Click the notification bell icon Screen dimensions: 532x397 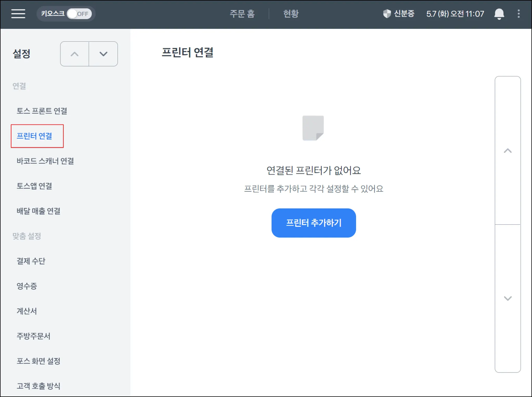click(499, 14)
